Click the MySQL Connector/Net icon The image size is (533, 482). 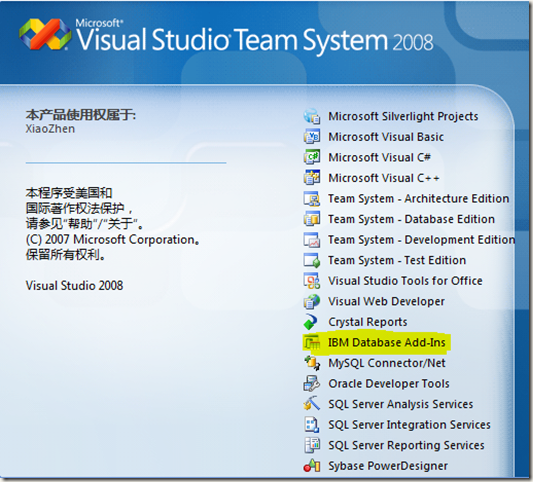(312, 363)
